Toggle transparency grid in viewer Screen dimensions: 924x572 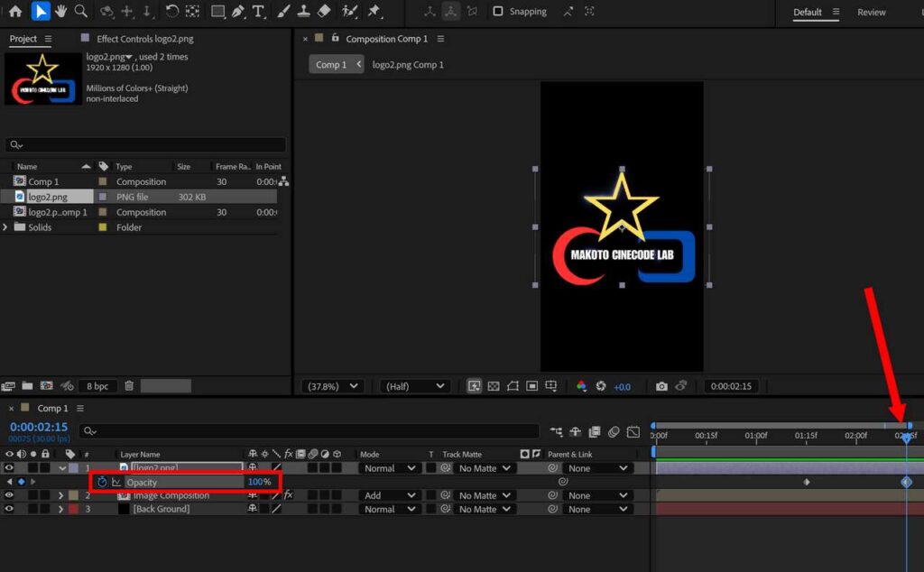[x=494, y=386]
